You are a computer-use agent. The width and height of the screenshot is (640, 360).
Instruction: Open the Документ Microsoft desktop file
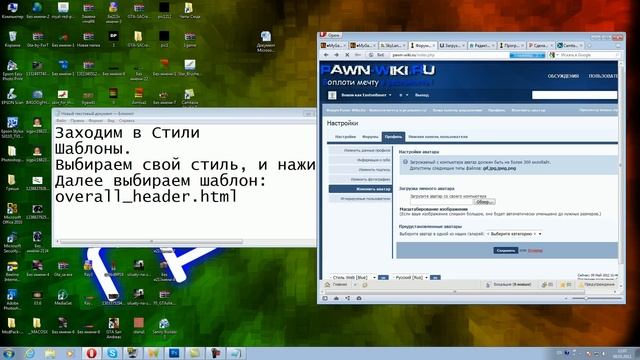pos(266,42)
